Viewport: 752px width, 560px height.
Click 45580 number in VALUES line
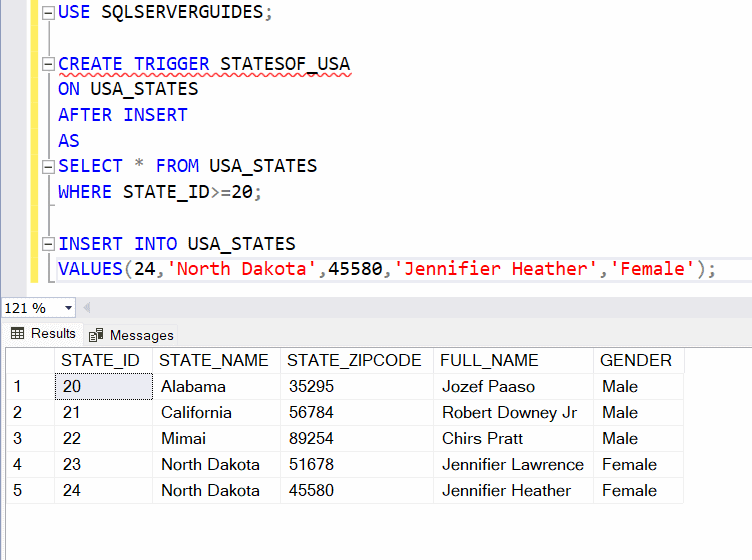pos(355,269)
